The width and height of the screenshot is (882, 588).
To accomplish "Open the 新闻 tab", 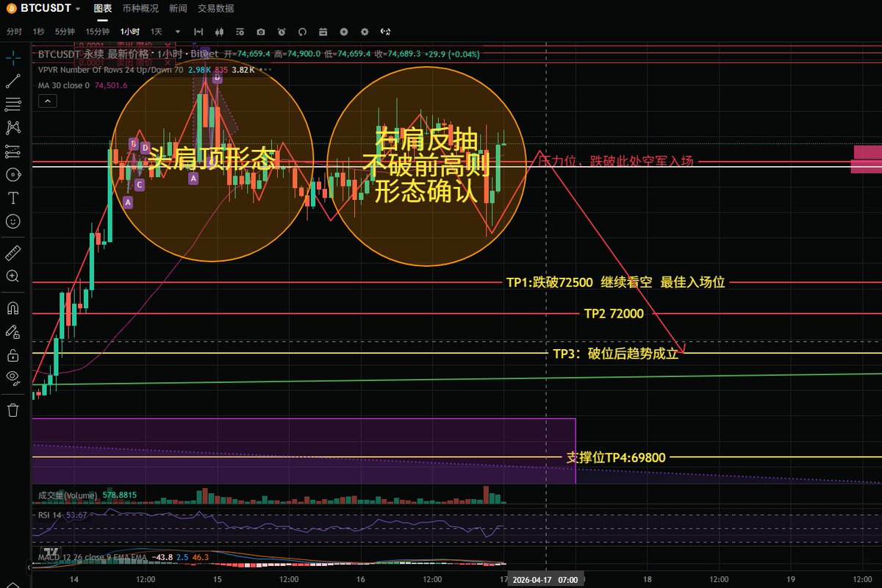I will pos(177,9).
